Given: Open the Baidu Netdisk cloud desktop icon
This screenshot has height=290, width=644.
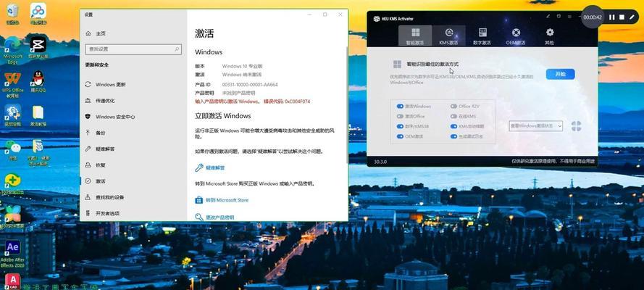Looking at the screenshot, I should tap(38, 14).
